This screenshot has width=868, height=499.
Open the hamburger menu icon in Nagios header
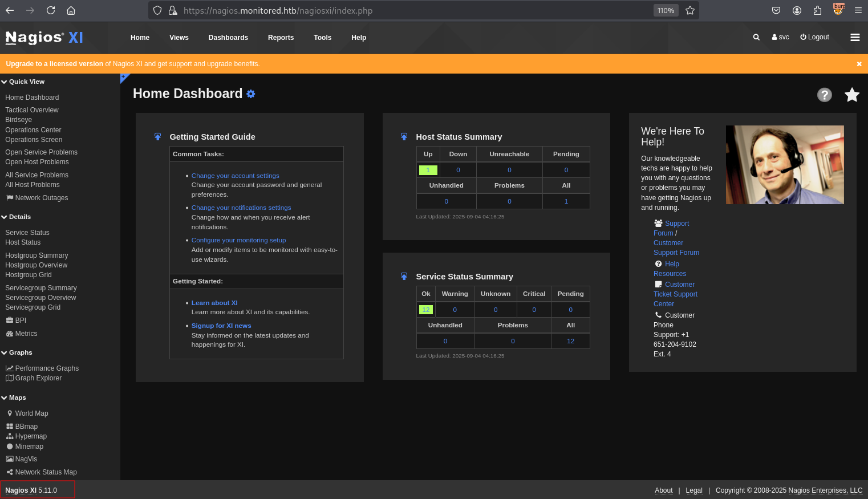tap(855, 37)
